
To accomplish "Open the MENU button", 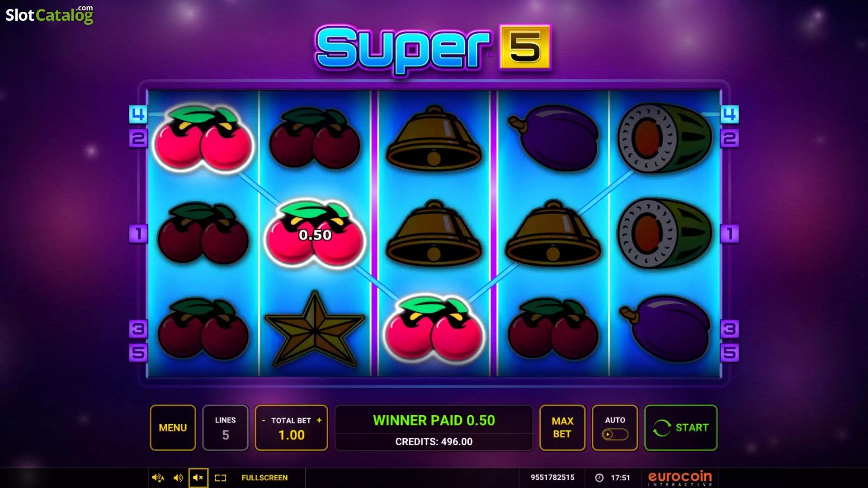I will coord(173,427).
